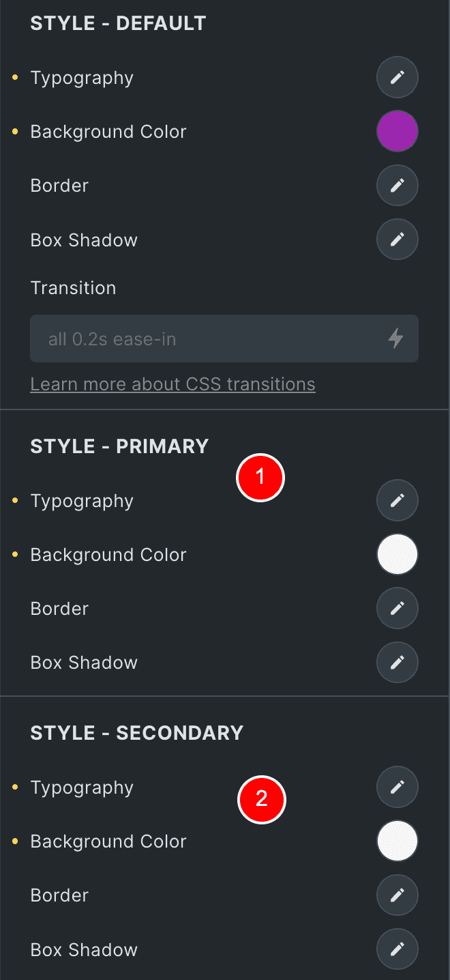Open Border settings under Style - Primary
The width and height of the screenshot is (450, 980).
click(x=397, y=609)
